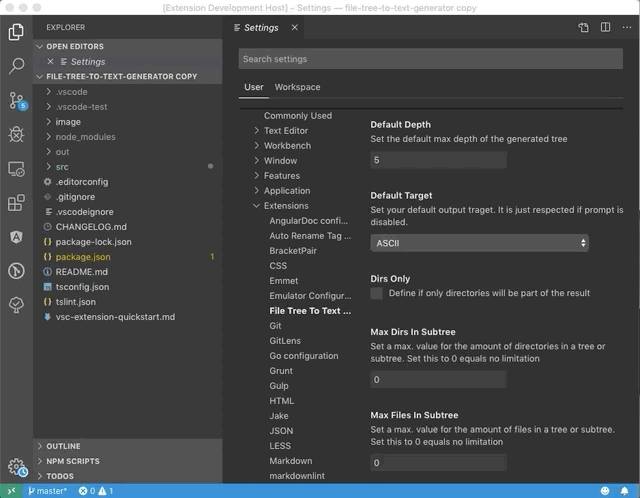The width and height of the screenshot is (640, 498).
Task: Open the notifications bell icon
Action: pyautogui.click(x=624, y=491)
